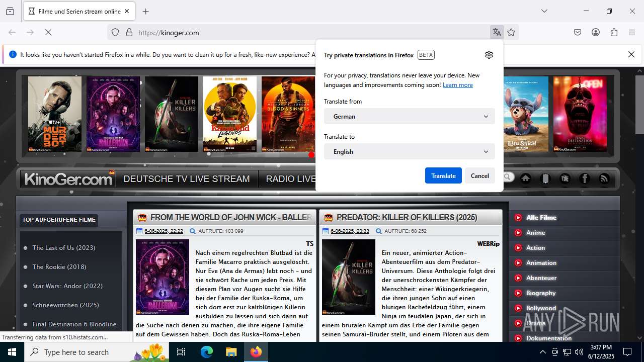The image size is (644, 362).
Task: Open the Learn more link
Action: pos(458,85)
